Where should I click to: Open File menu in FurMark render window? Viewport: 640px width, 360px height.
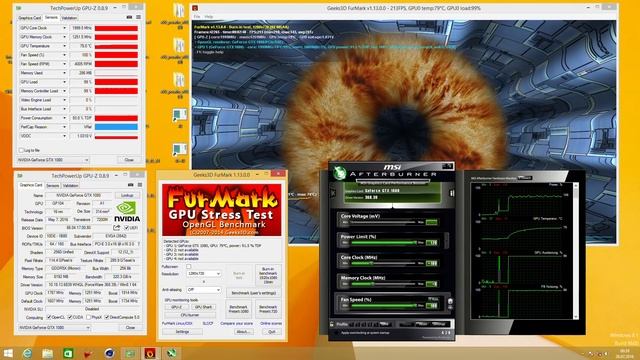point(197,17)
